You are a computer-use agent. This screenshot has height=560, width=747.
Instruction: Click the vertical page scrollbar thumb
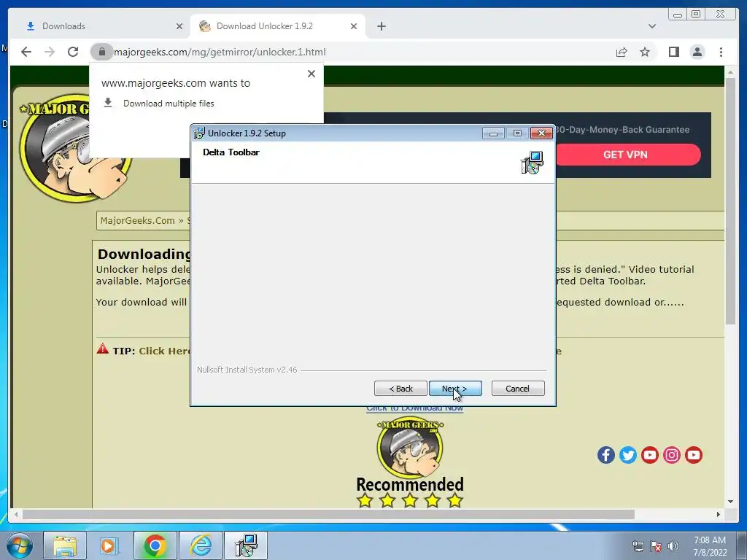click(731, 200)
